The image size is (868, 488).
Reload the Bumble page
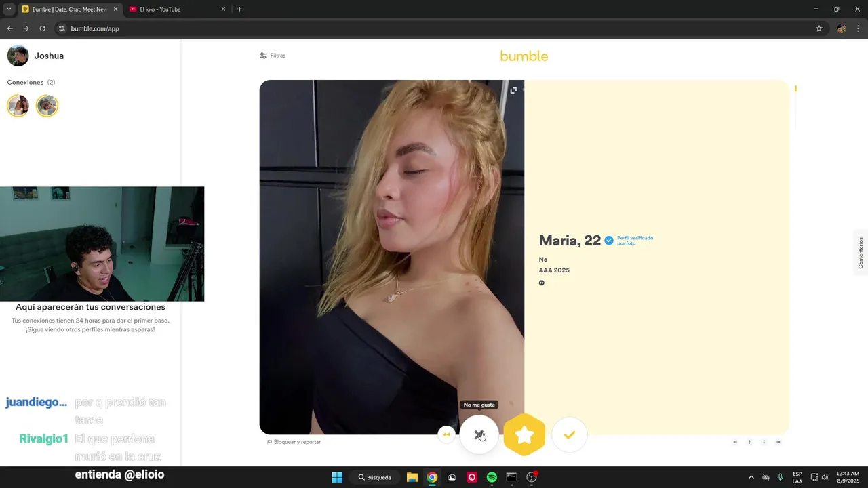42,28
